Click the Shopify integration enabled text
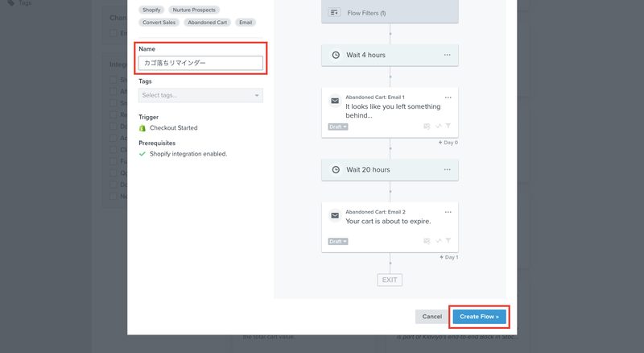This screenshot has width=644, height=353. (x=188, y=154)
